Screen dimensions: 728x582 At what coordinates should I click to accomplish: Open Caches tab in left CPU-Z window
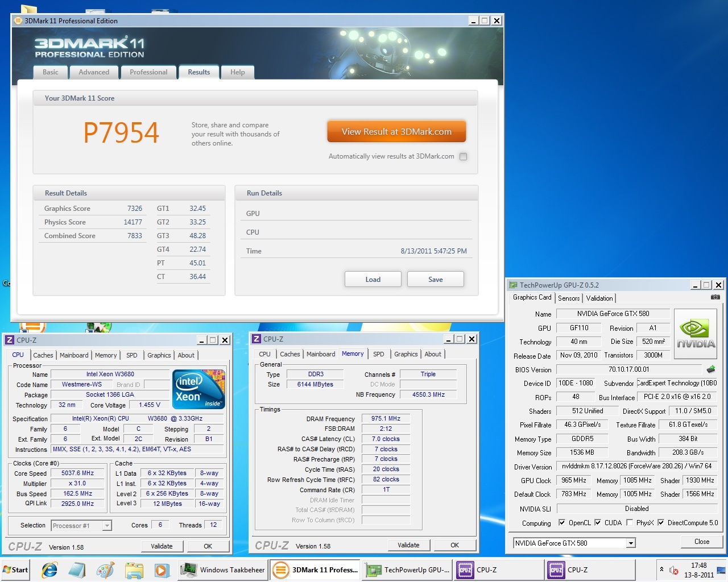point(43,355)
